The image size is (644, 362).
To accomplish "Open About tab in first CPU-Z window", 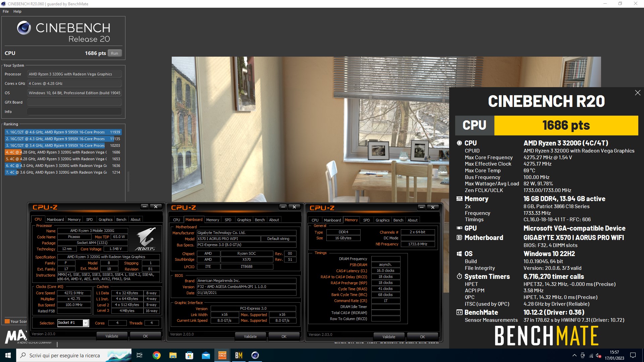I will tap(136, 220).
